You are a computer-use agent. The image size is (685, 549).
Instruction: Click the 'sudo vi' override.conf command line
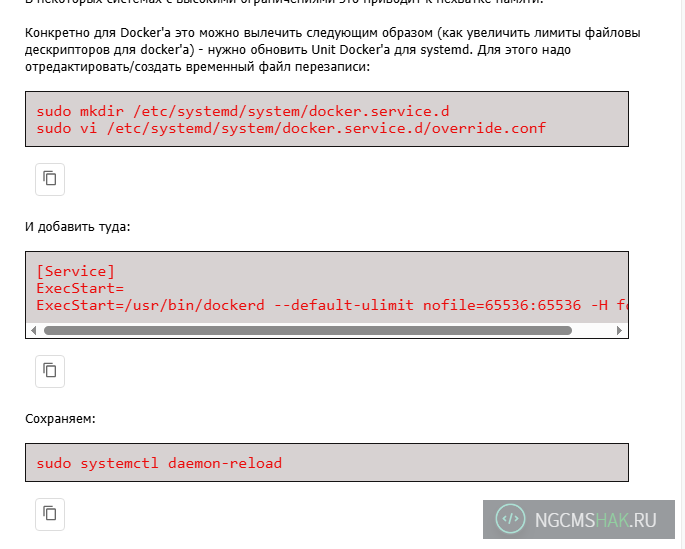tap(291, 128)
